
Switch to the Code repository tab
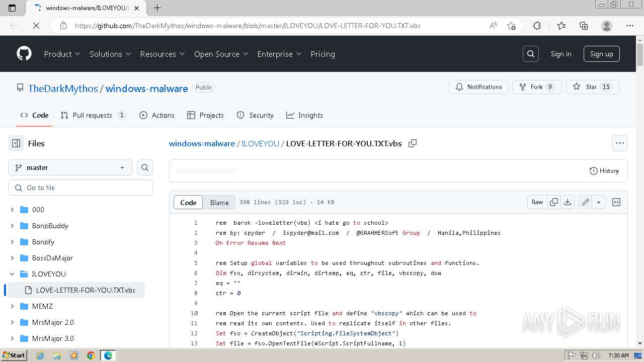(x=34, y=115)
